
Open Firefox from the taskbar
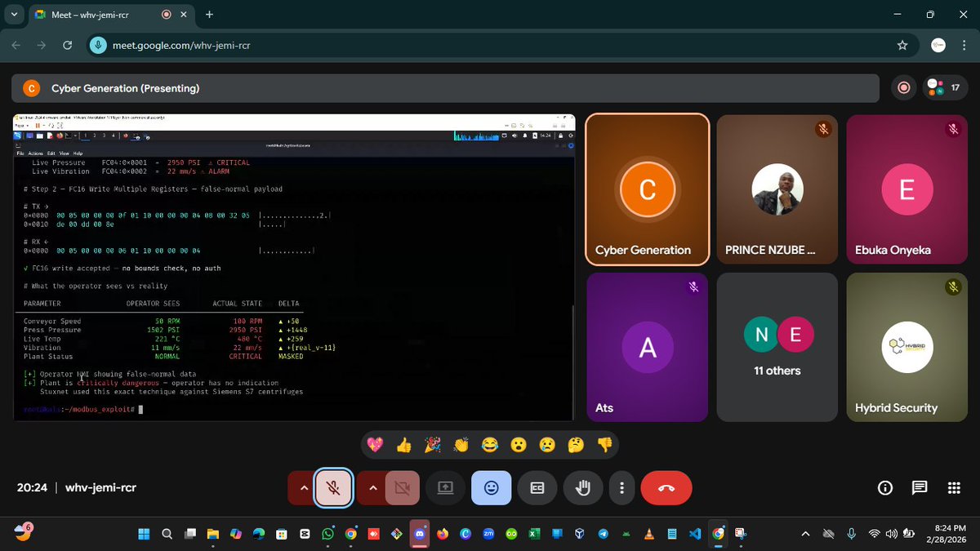(443, 534)
